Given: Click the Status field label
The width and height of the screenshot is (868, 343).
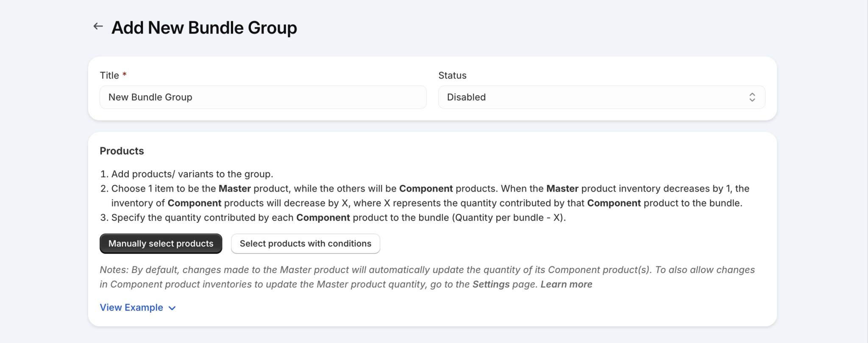Looking at the screenshot, I should pyautogui.click(x=452, y=75).
